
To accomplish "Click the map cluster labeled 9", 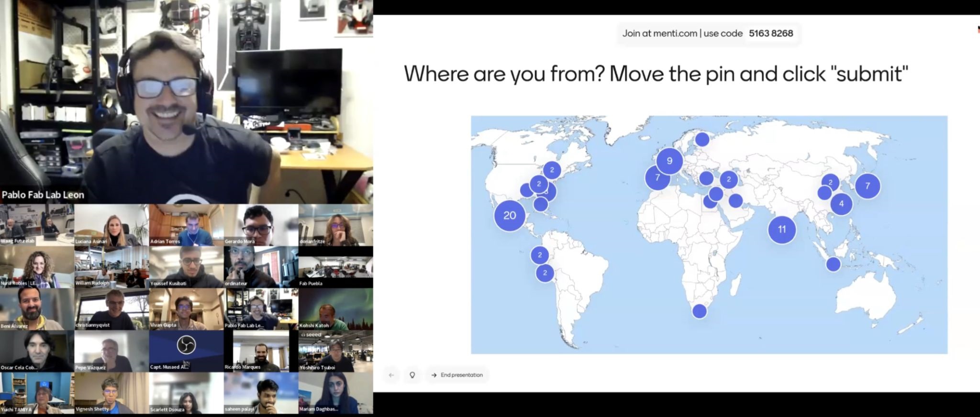I will pos(669,161).
